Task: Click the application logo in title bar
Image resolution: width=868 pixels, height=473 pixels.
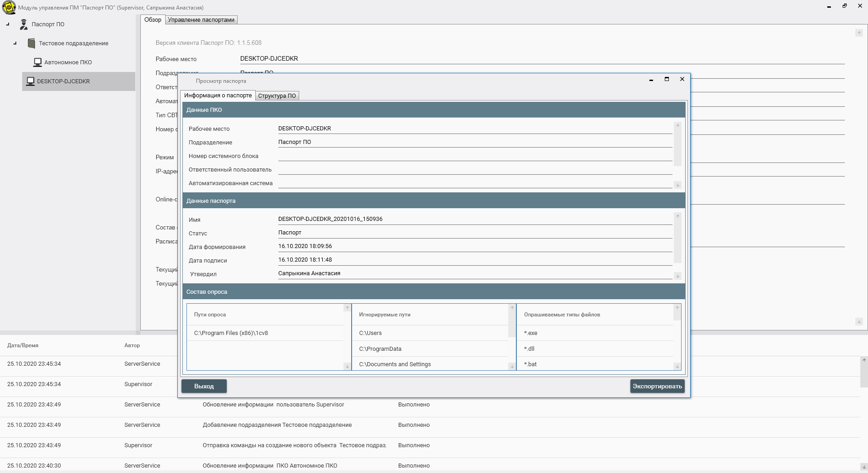Action: [9, 8]
